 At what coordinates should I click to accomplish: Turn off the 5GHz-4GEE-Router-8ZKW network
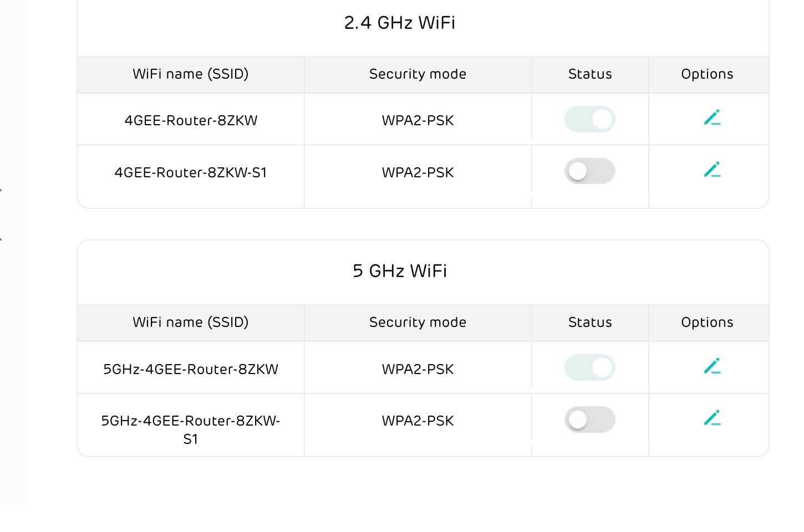point(589,367)
